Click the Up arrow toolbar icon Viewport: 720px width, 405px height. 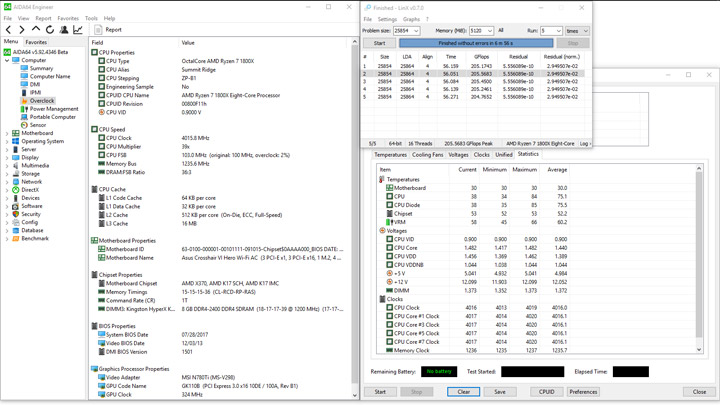[36, 30]
